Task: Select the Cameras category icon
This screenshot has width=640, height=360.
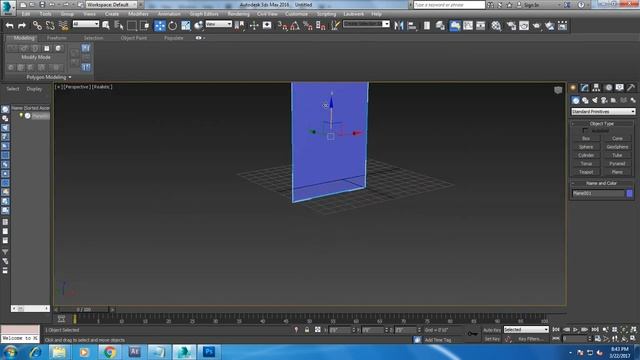Action: pyautogui.click(x=604, y=100)
